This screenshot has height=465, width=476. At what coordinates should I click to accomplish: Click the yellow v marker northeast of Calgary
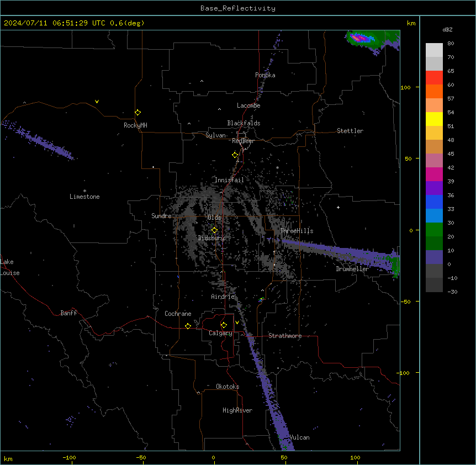pyautogui.click(x=237, y=323)
